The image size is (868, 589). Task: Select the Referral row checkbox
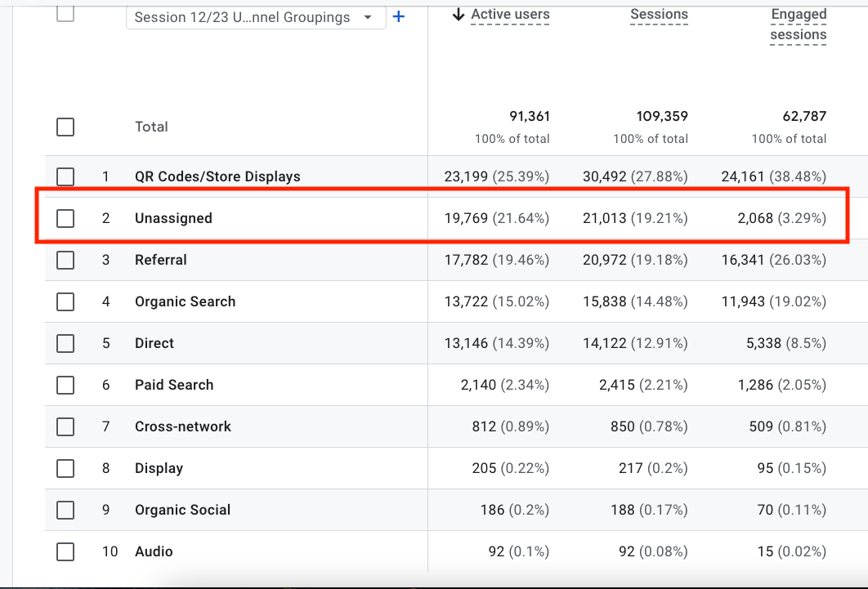coord(65,260)
